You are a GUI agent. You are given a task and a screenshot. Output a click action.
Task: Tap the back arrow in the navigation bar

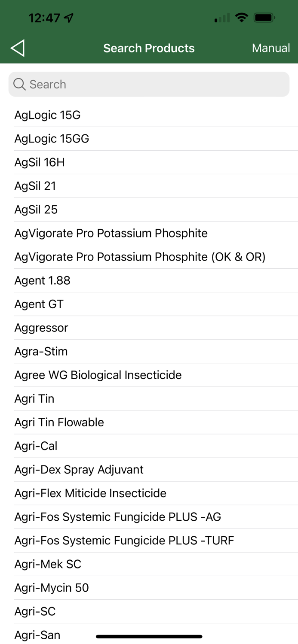(18, 48)
